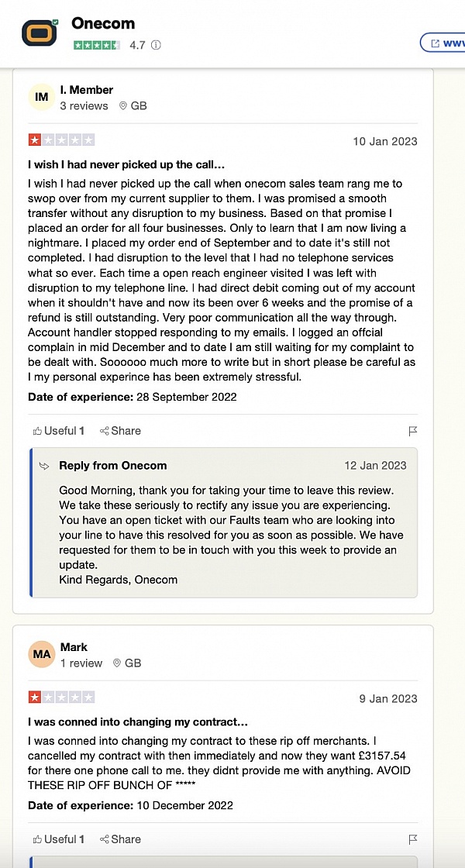Screen dimensions: 465x868
Task: Share I. Member's review
Action: pos(120,431)
